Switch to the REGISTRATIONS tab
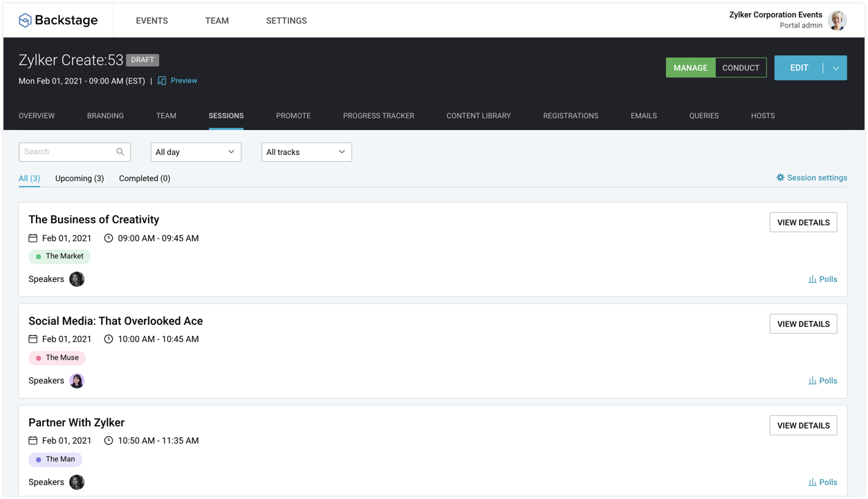868x499 pixels. point(571,115)
